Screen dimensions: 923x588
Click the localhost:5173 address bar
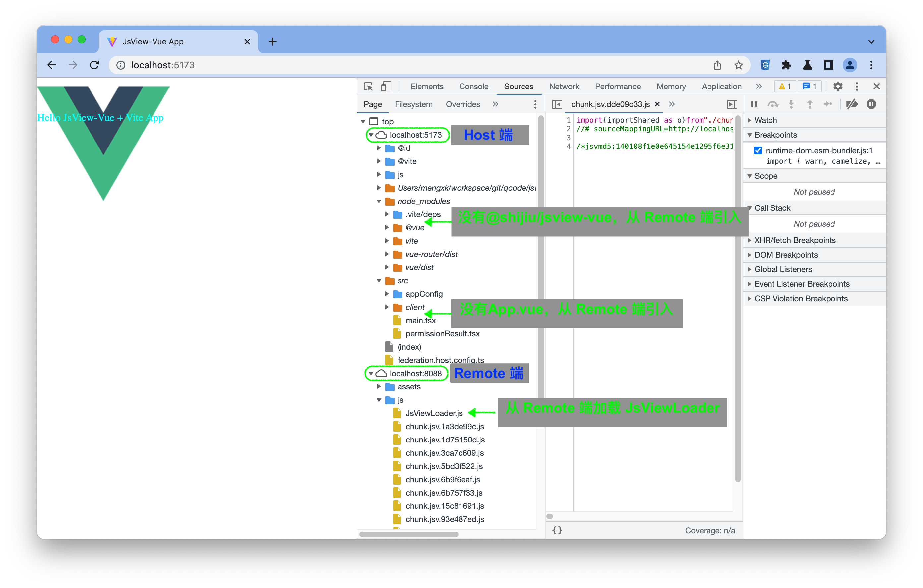(x=162, y=65)
